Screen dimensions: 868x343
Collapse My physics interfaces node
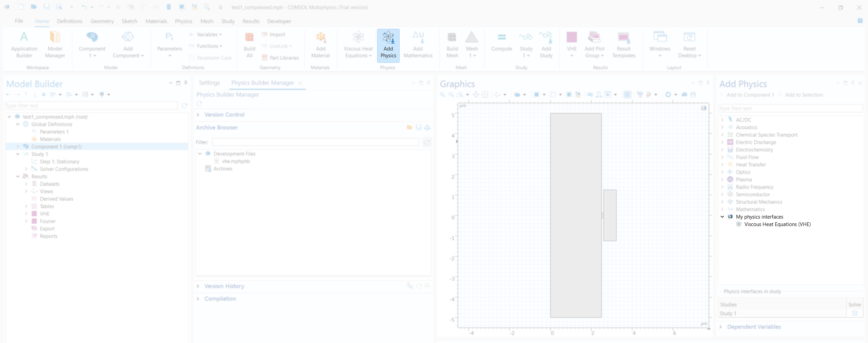point(722,217)
